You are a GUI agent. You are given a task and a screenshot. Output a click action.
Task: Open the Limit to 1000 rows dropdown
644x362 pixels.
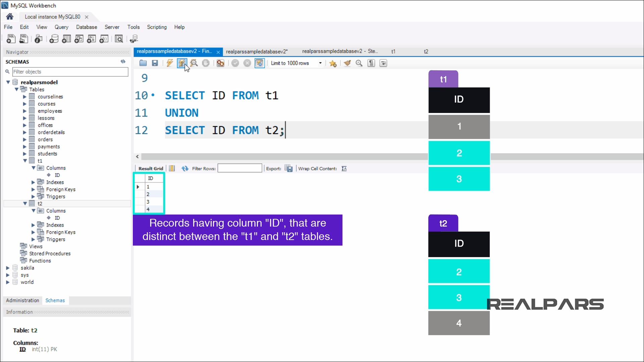[320, 63]
